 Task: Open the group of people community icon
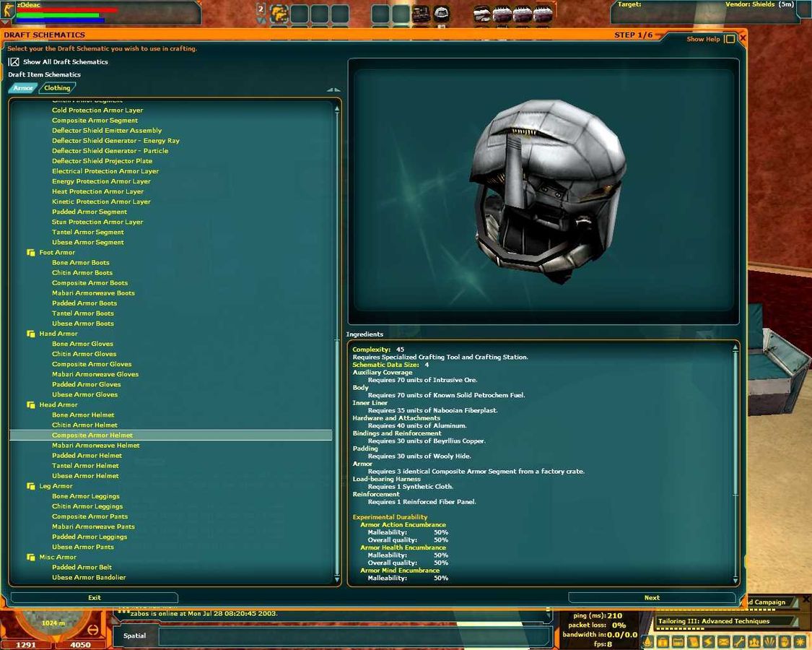(754, 642)
